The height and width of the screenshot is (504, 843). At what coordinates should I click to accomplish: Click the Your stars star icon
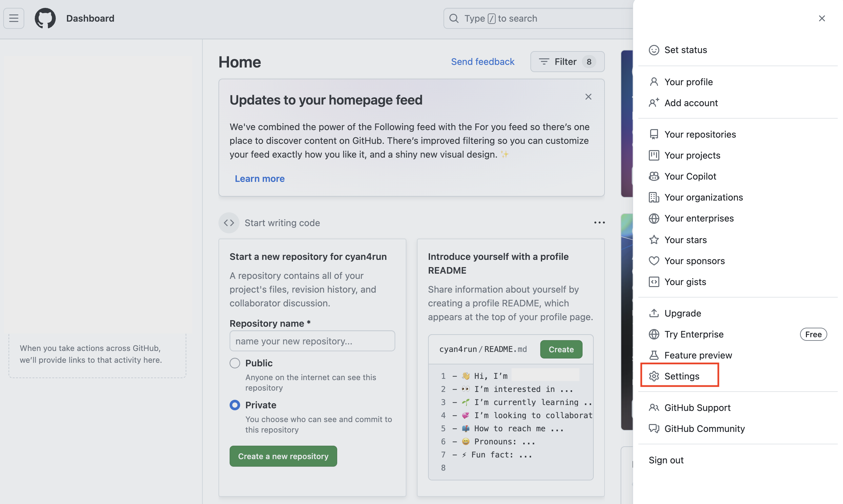654,240
